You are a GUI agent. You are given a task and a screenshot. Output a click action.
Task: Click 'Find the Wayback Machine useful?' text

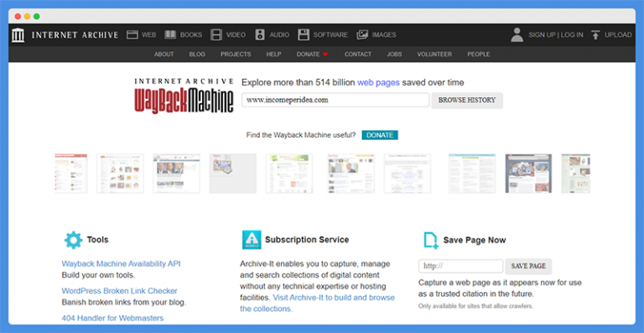tap(301, 135)
